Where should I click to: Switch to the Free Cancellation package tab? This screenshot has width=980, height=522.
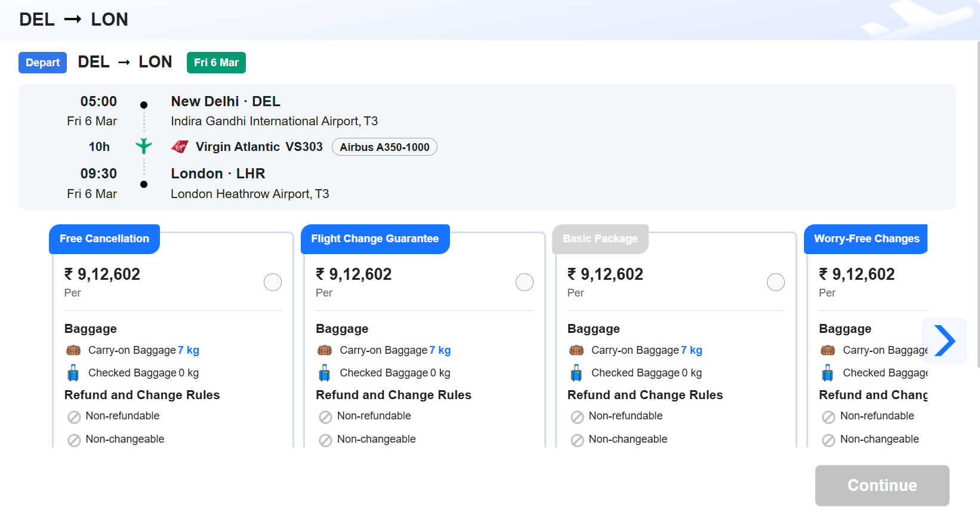click(x=104, y=239)
